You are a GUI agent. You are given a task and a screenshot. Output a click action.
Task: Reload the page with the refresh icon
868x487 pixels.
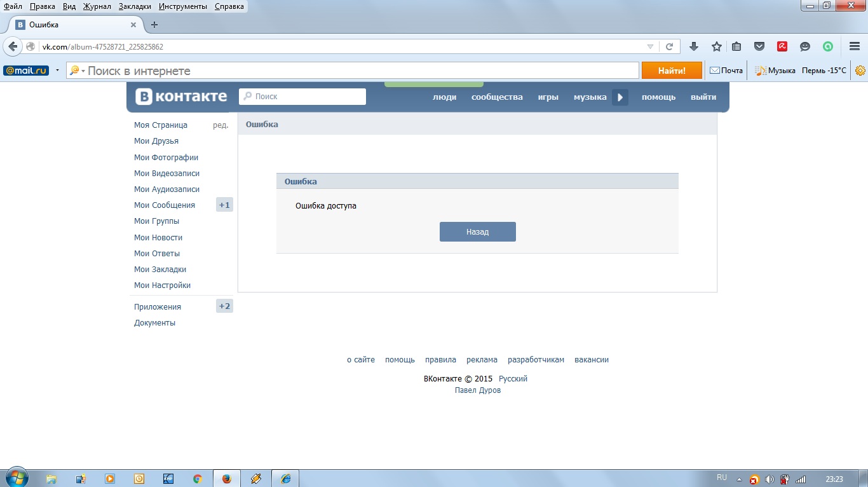click(x=669, y=46)
